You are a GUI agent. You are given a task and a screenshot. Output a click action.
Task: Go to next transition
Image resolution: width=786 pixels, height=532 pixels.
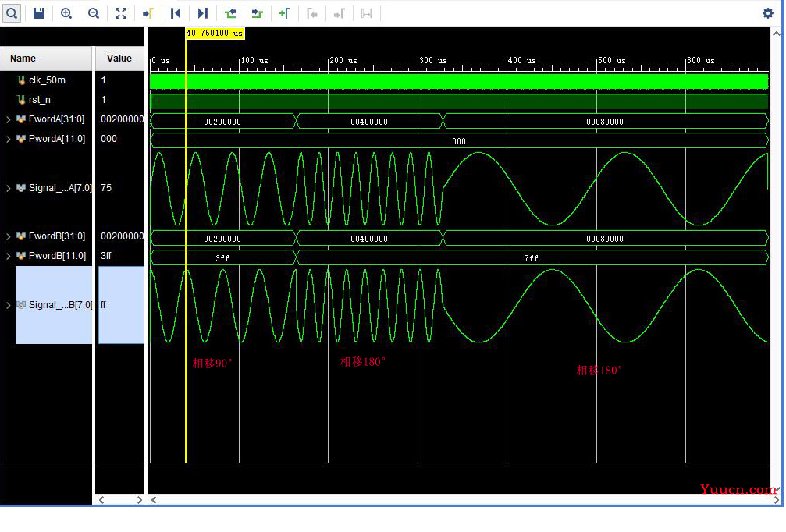[257, 13]
